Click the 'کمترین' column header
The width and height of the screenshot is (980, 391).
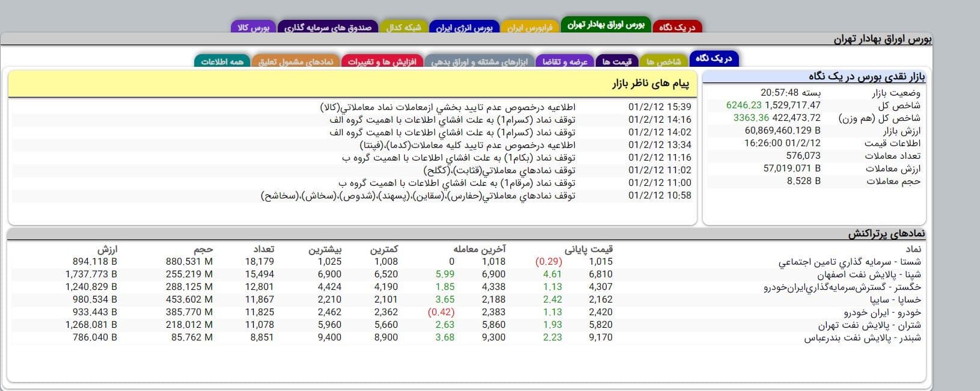384,249
